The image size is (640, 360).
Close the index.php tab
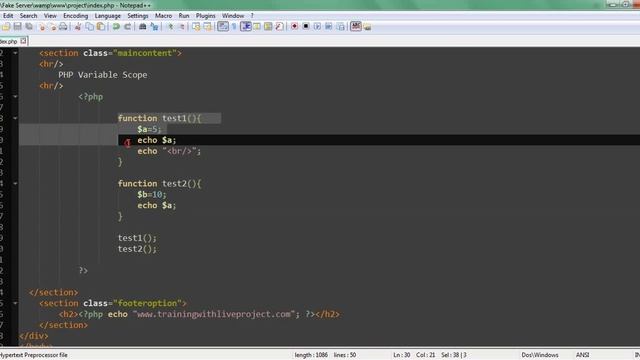point(23,41)
